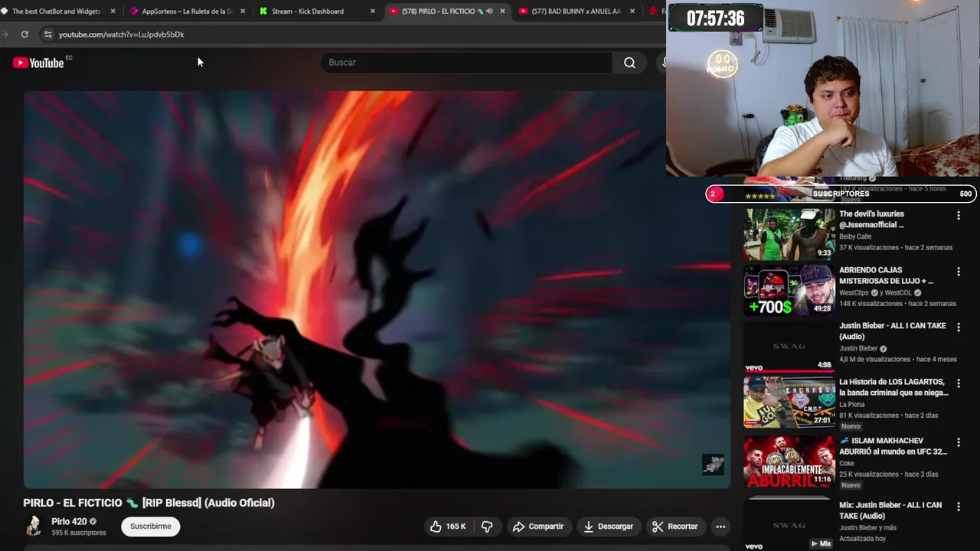Image resolution: width=980 pixels, height=551 pixels.
Task: Click the channel watermark on video corner
Action: (713, 465)
